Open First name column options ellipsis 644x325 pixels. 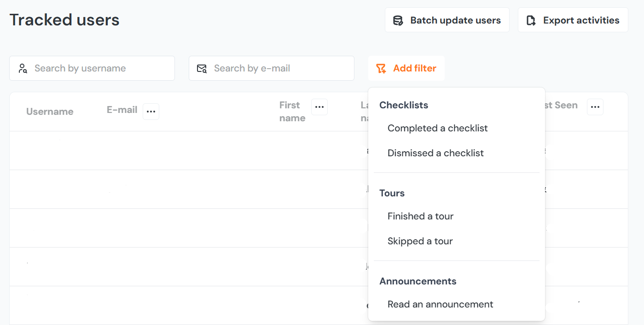click(x=319, y=107)
